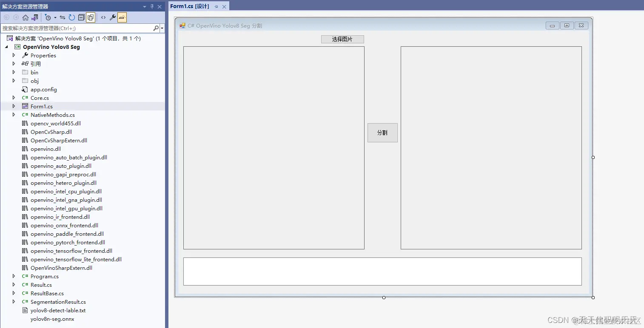Expand the bin folder
Screen dimensions: 644x328
coord(14,72)
